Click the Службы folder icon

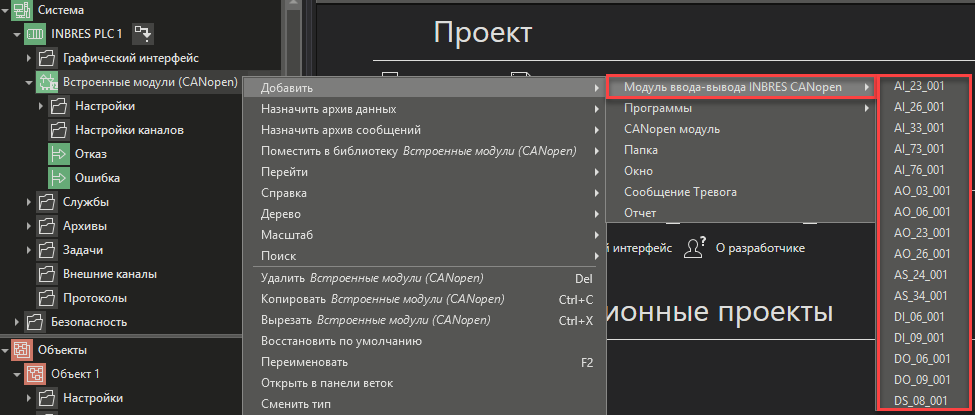click(46, 202)
